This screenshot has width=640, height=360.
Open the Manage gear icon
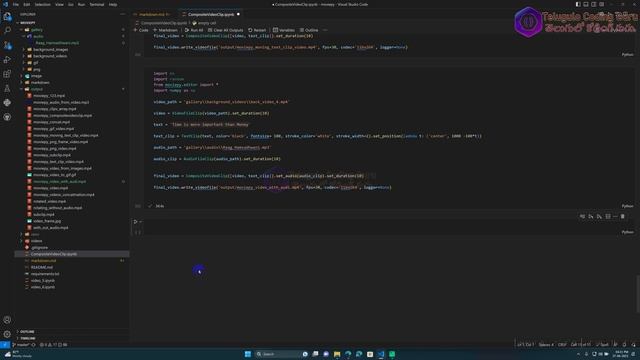[7, 334]
